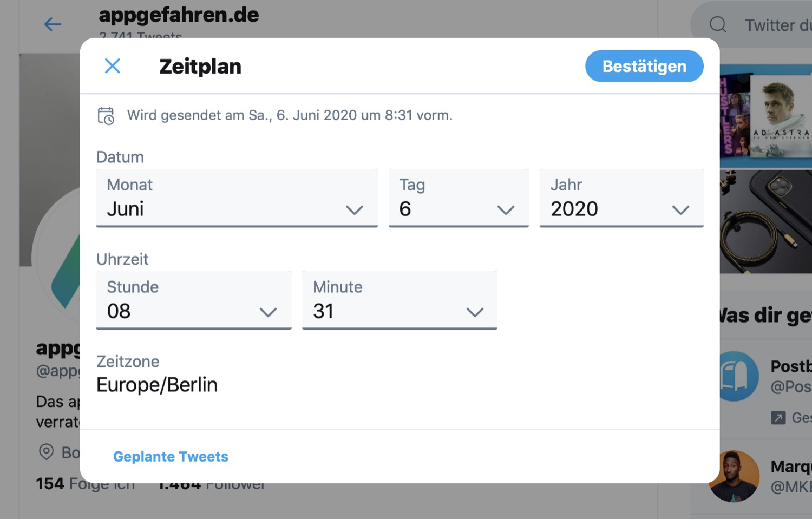Open the Tag dropdown showing 6
The width and height of the screenshot is (812, 519).
pyautogui.click(x=458, y=198)
